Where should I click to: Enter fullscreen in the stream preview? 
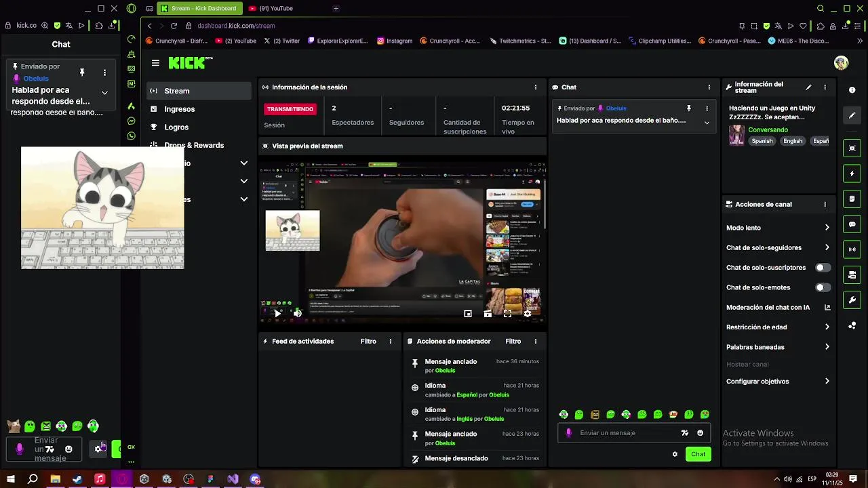coord(507,314)
